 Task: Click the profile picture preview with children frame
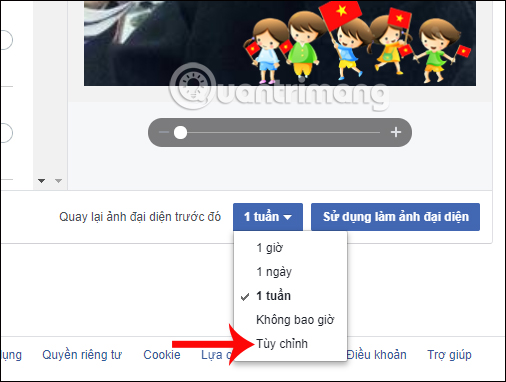pos(280,43)
